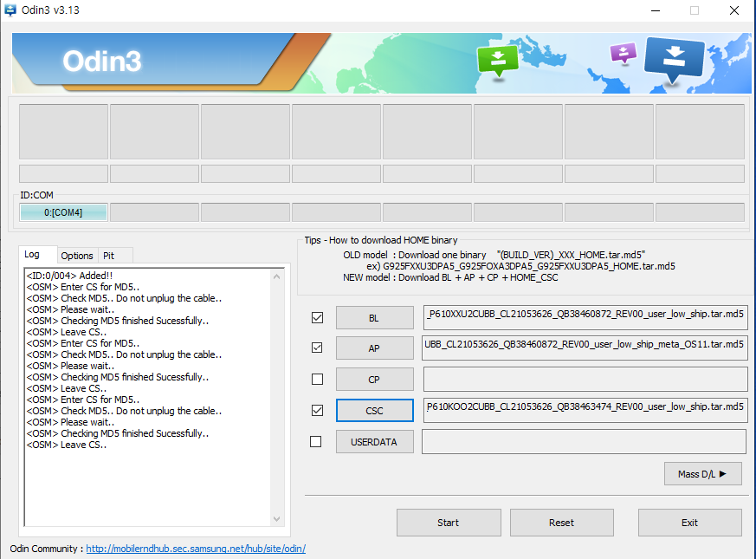Image resolution: width=756 pixels, height=559 pixels.
Task: Click the AP file path field
Action: [x=585, y=348]
